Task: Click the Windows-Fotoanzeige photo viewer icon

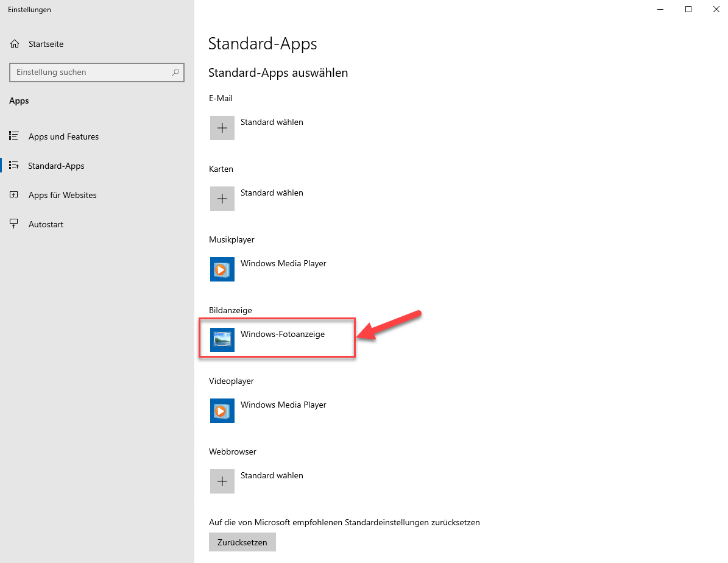Action: pos(222,339)
